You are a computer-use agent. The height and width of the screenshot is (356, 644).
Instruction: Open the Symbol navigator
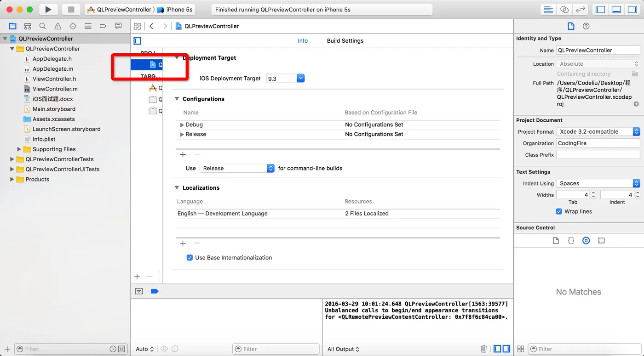pyautogui.click(x=28, y=26)
